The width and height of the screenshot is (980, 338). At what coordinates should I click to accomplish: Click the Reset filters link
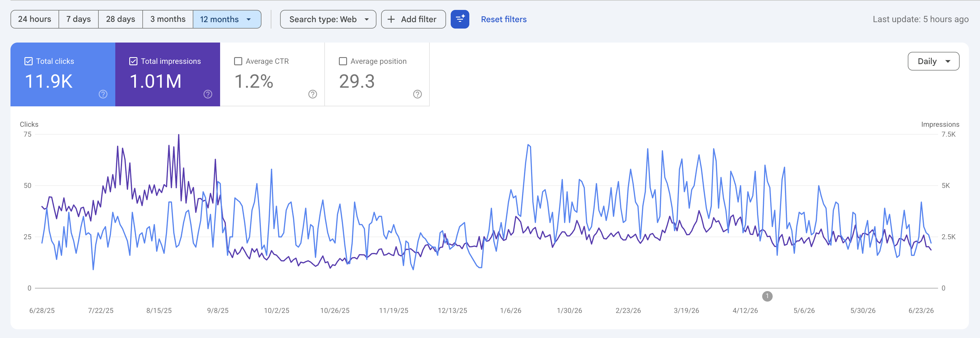pos(504,19)
